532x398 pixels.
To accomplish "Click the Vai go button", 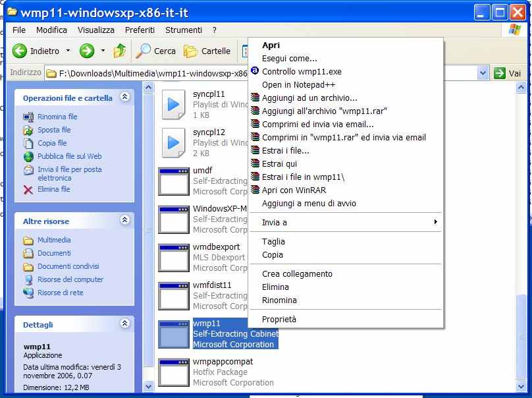I will 508,73.
